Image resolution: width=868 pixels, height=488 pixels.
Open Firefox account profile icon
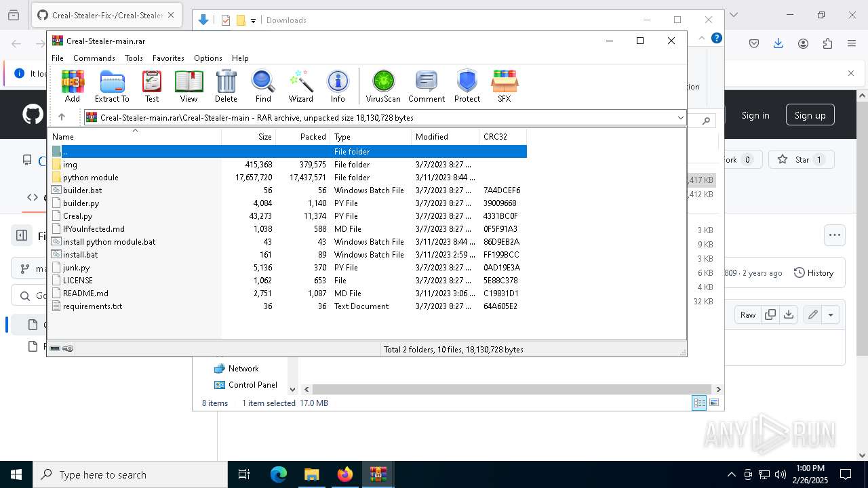[803, 43]
